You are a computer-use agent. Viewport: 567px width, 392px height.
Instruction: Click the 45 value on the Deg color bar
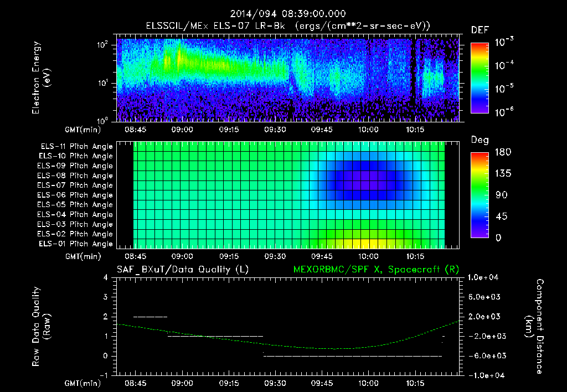501,216
